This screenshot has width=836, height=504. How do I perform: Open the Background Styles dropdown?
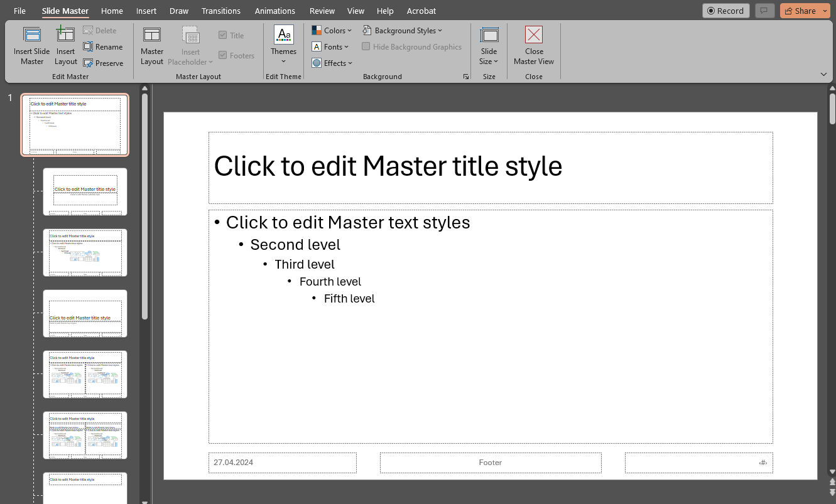click(403, 29)
